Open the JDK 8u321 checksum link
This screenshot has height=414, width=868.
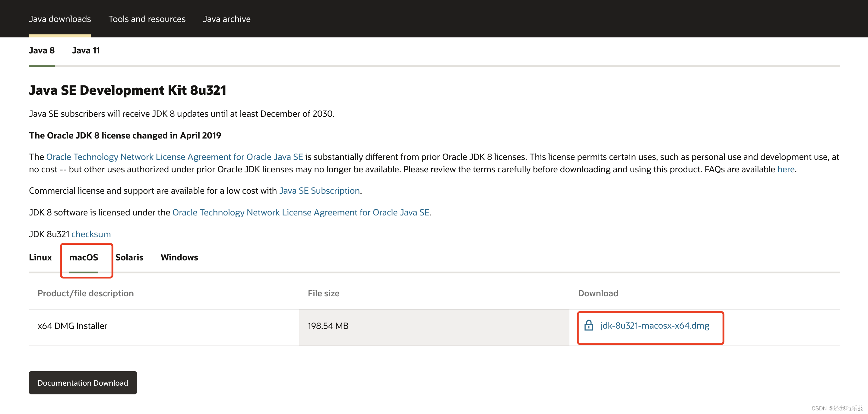91,234
